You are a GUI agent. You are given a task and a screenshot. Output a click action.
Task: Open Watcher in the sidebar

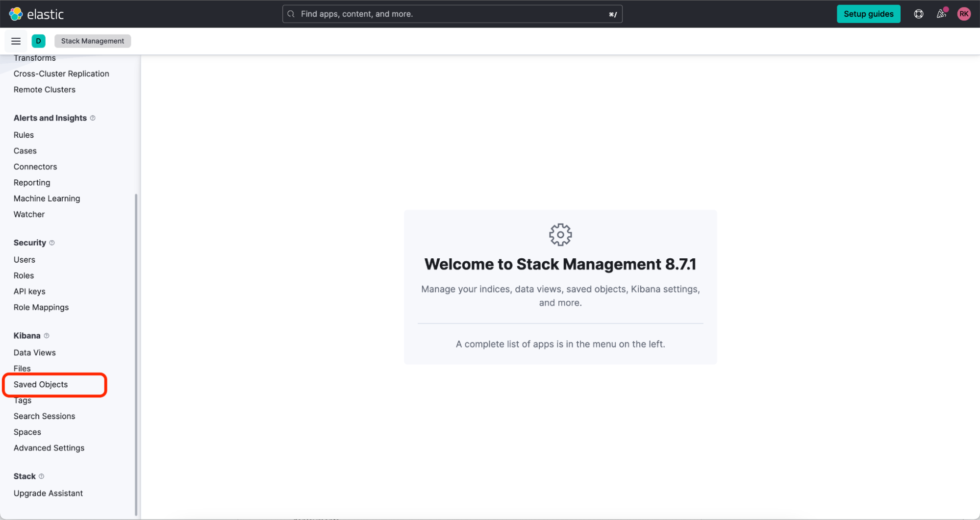29,214
